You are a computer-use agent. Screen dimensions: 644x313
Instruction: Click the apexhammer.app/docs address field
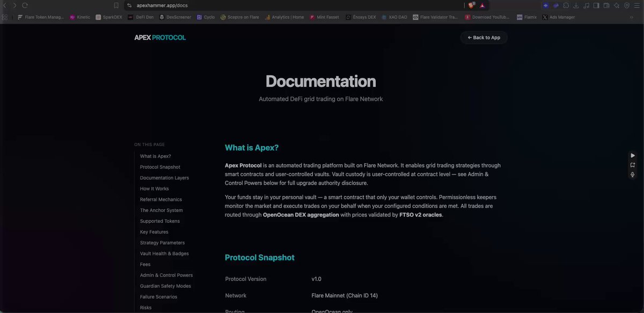[x=162, y=5]
